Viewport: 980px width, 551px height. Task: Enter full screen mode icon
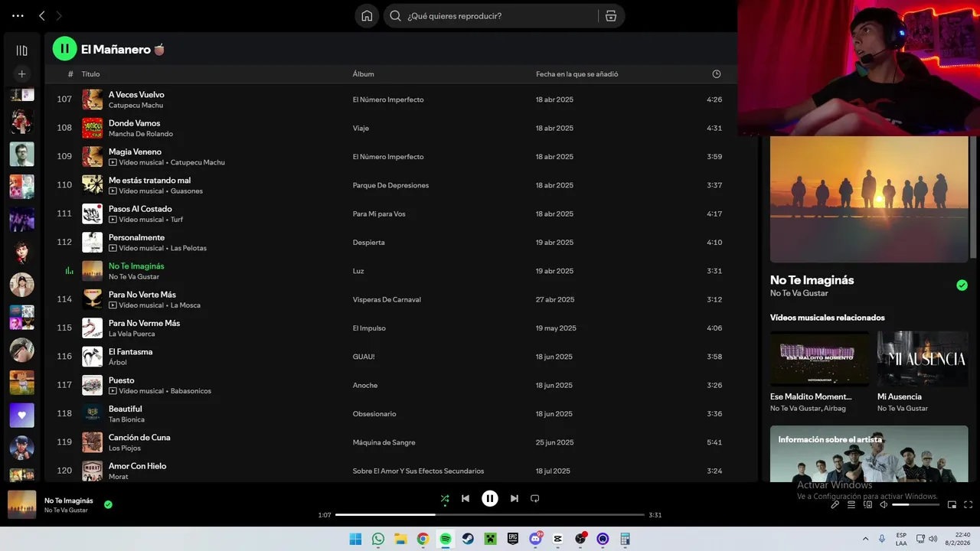969,504
